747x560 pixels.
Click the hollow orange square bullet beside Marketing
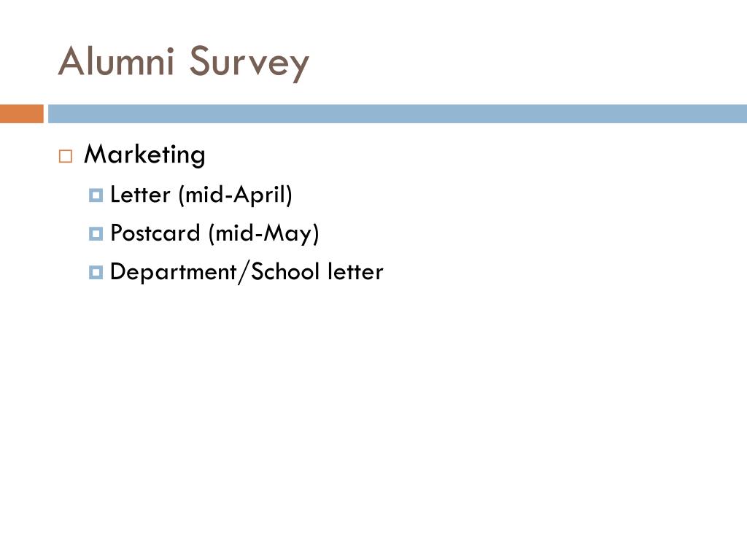point(66,156)
